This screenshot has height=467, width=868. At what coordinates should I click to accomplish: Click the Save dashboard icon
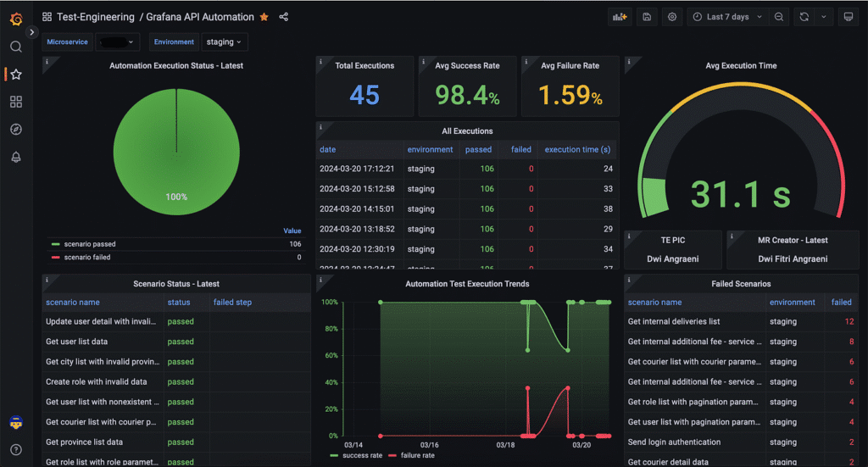point(648,17)
